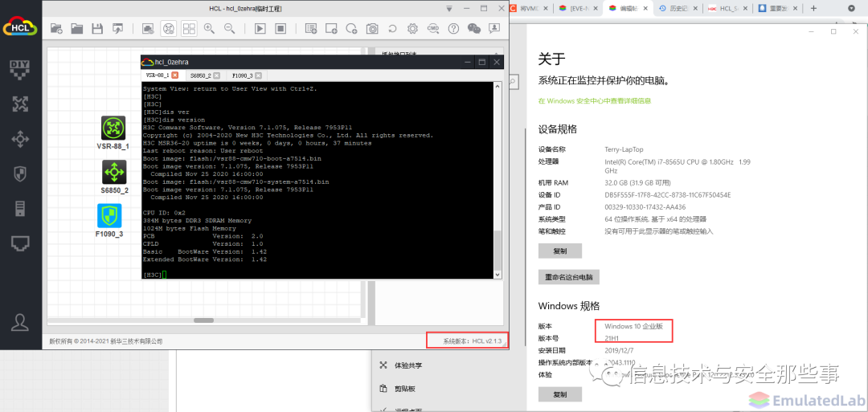Click the device name Terry-LapTop text

(624, 149)
